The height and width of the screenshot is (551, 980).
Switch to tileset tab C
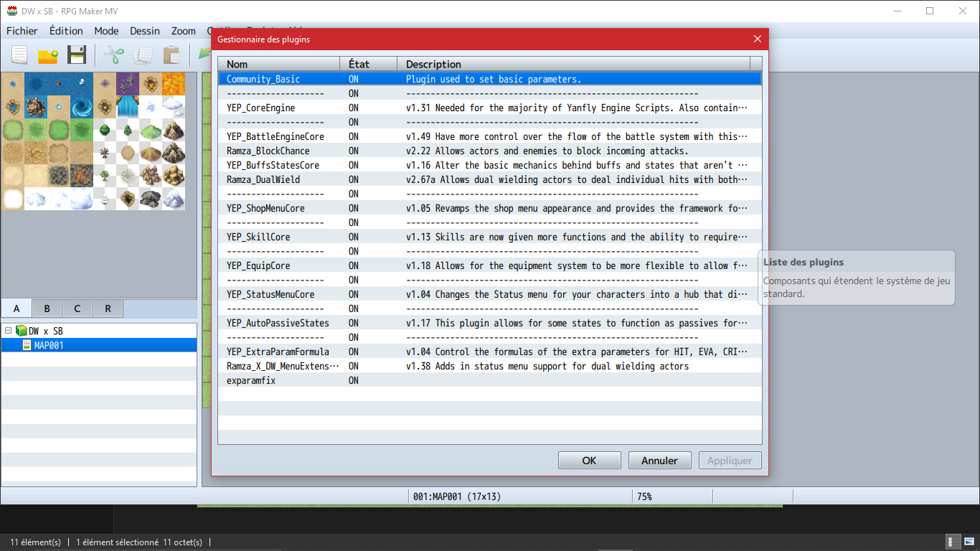coord(77,309)
